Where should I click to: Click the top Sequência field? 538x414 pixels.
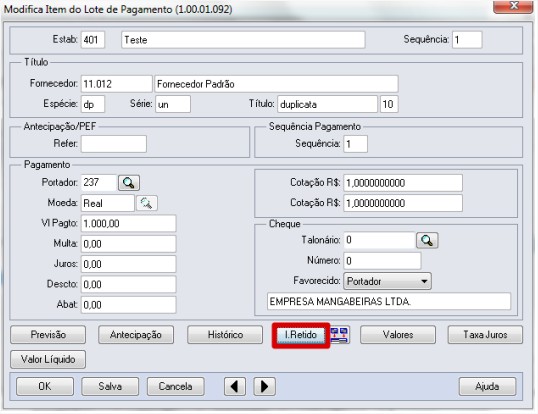coord(467,40)
